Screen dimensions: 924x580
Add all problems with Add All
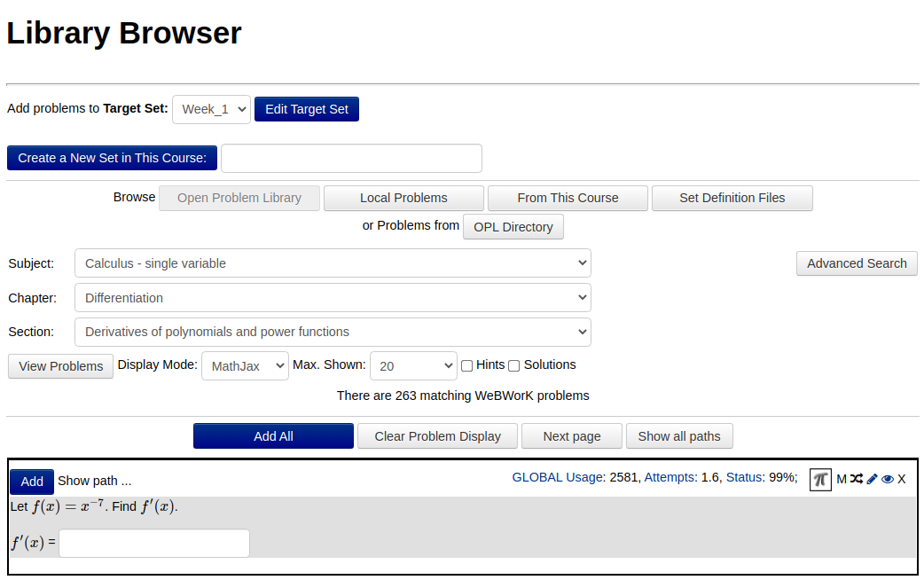click(x=273, y=436)
